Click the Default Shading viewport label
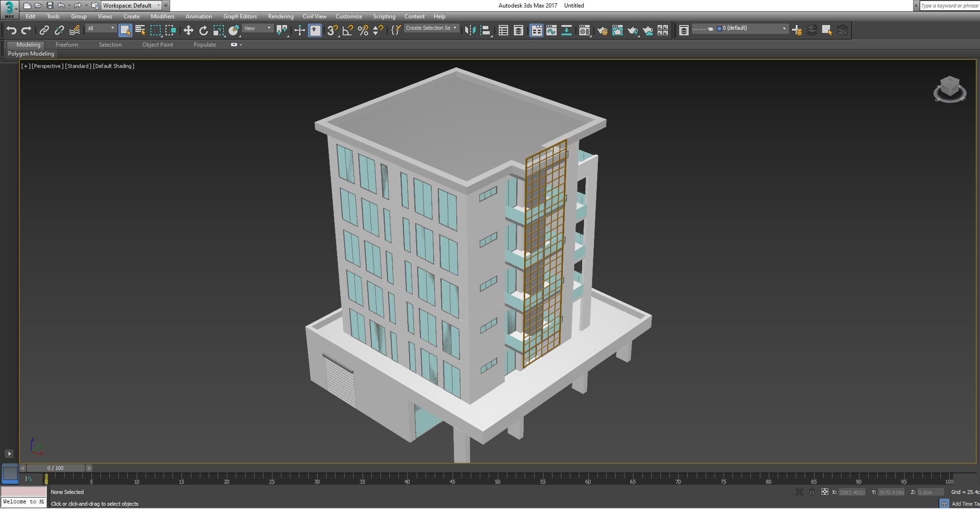This screenshot has height=509, width=980. (114, 66)
